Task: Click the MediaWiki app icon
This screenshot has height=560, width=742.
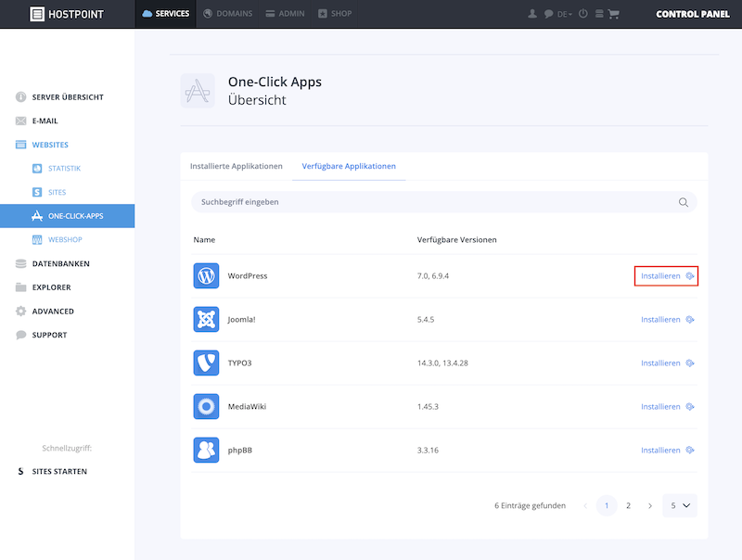Action: 206,406
